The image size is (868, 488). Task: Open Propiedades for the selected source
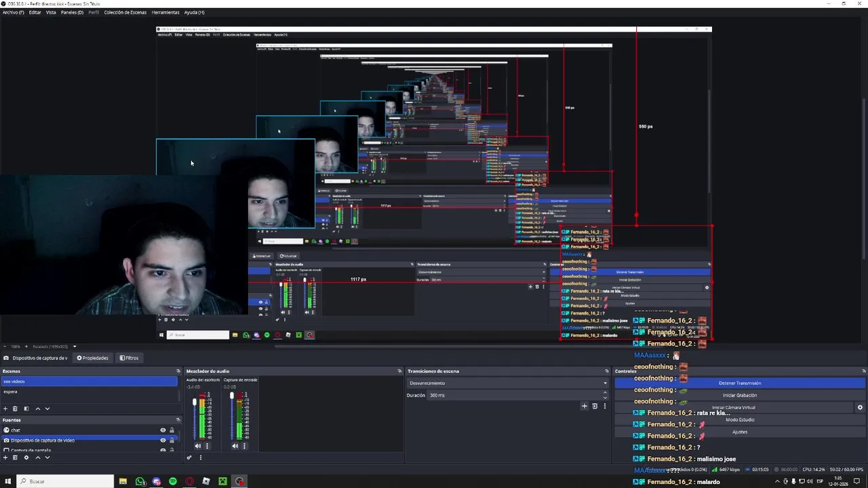[93, 358]
